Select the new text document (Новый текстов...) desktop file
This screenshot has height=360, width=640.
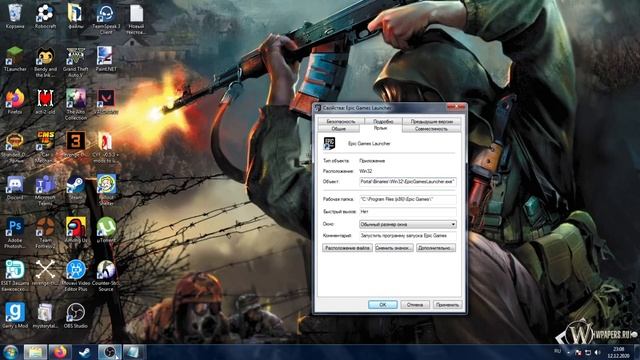[136, 18]
